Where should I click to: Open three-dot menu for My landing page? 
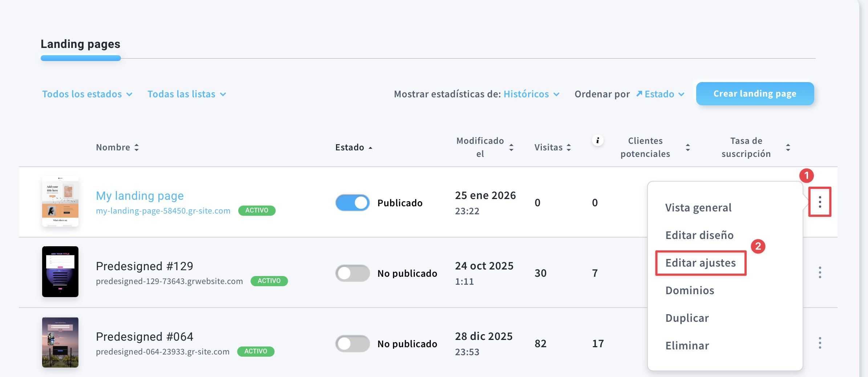click(x=820, y=202)
